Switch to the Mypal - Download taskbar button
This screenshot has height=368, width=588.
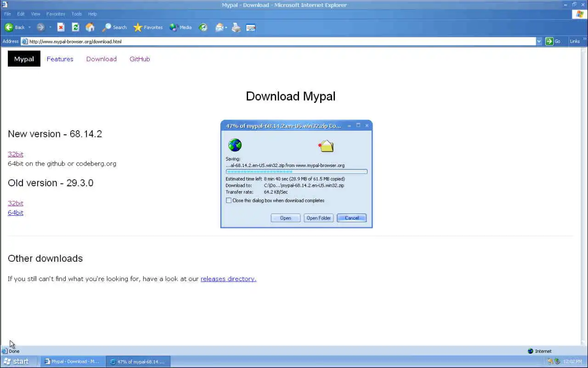[72, 362]
